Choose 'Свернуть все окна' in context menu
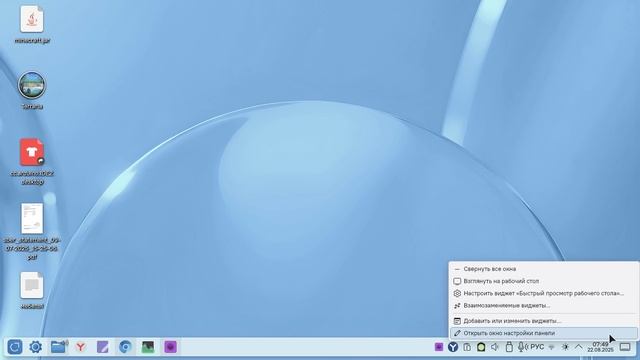This screenshot has width=640, height=360. 544,269
